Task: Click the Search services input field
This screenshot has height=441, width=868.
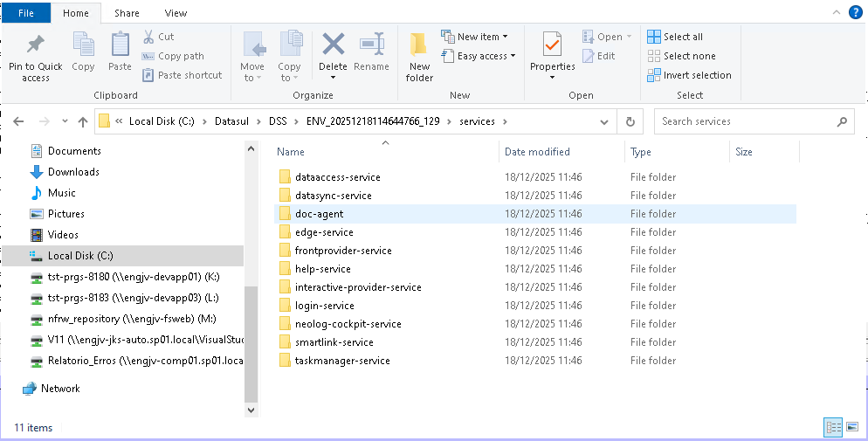Action: tap(747, 121)
